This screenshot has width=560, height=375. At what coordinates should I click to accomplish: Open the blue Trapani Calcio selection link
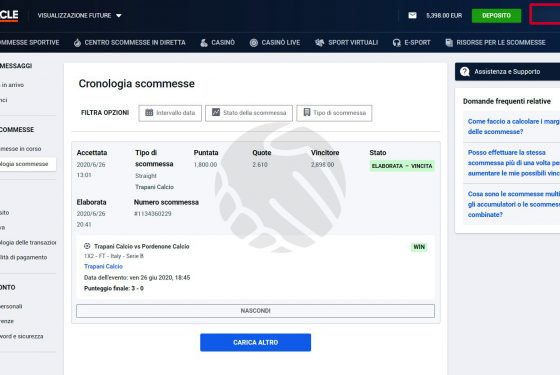103,266
